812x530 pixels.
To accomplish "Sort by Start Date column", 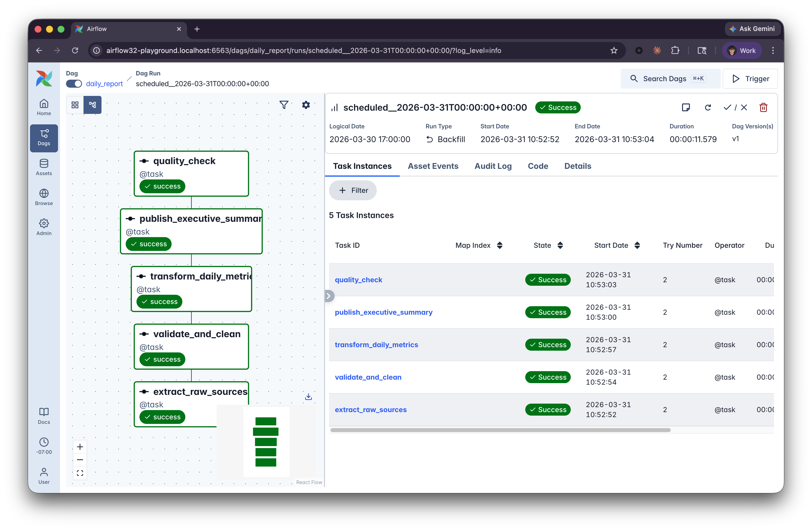I will (x=637, y=246).
